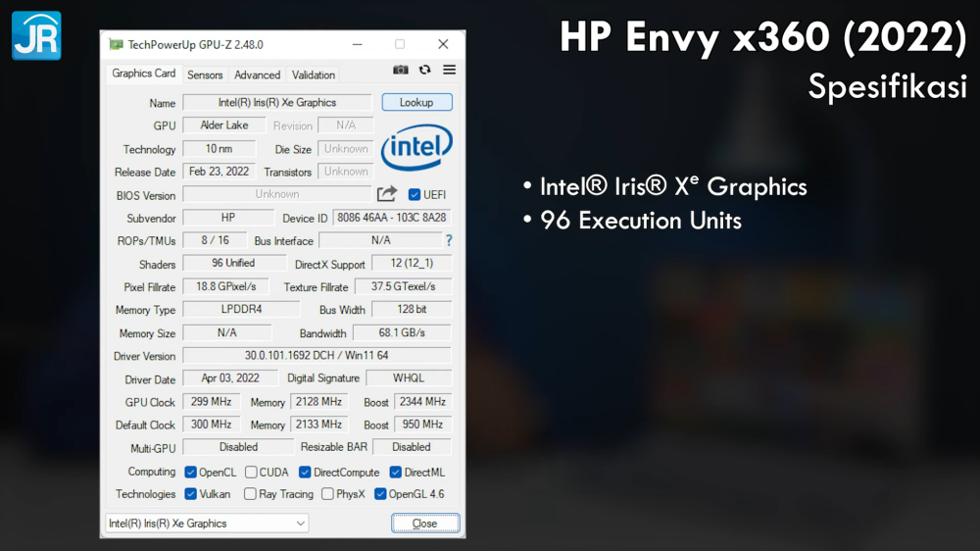Toggle the UEFI checkbox
980x551 pixels.
[415, 194]
